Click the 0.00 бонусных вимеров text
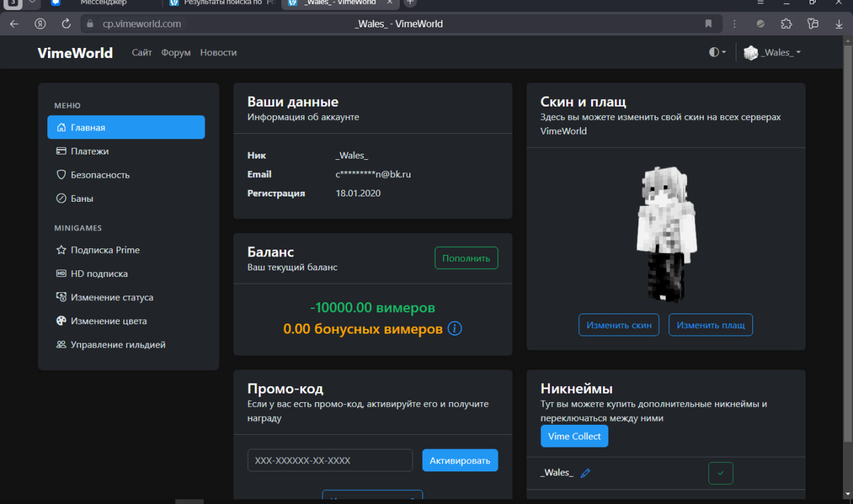 pos(363,329)
